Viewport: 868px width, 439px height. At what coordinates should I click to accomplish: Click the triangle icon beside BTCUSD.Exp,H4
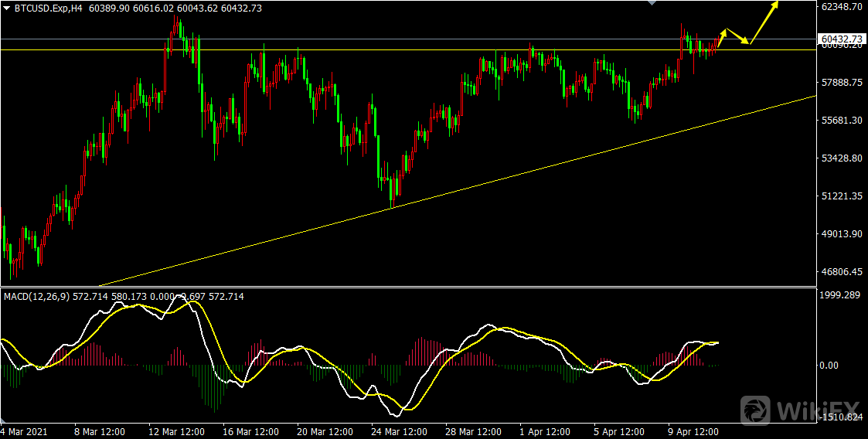click(x=7, y=8)
